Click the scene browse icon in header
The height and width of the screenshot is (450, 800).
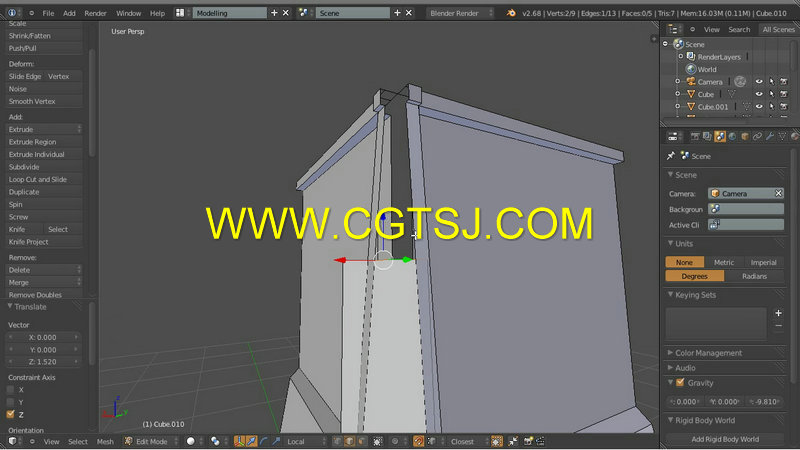pyautogui.click(x=303, y=13)
